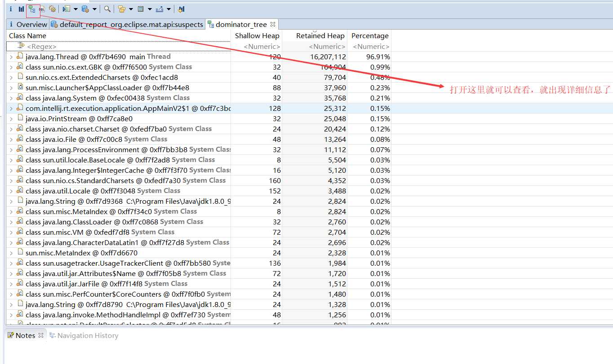The width and height of the screenshot is (613, 364).
Task: Expand the class java.io.File row
Action: click(11, 140)
